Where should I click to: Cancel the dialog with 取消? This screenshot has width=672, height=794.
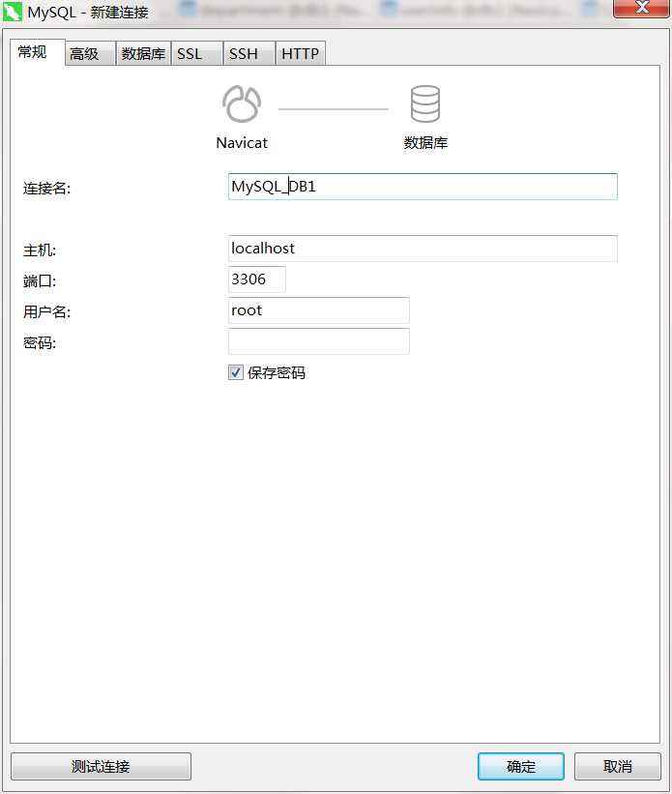point(617,766)
